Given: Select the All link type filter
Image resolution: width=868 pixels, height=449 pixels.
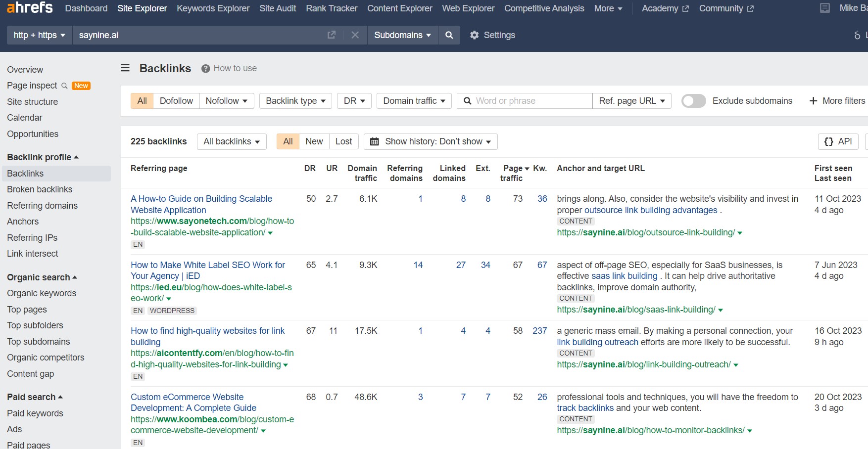Looking at the screenshot, I should tap(142, 101).
